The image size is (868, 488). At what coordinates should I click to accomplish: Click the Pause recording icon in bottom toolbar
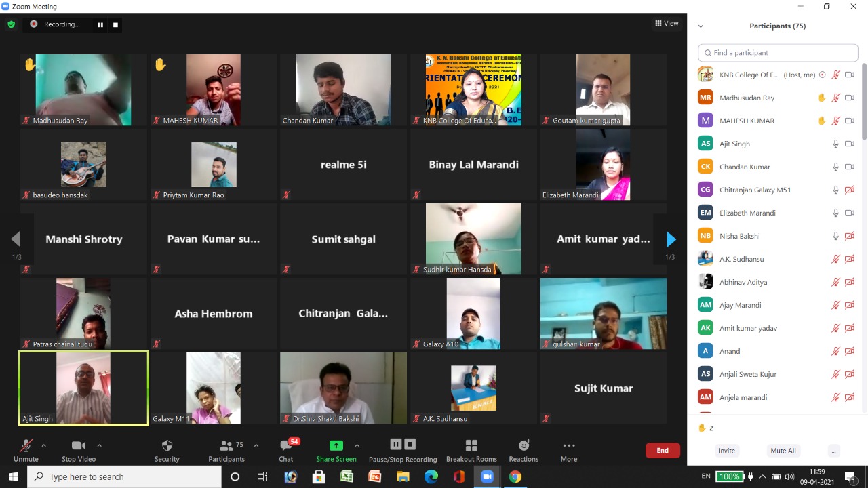coord(396,444)
